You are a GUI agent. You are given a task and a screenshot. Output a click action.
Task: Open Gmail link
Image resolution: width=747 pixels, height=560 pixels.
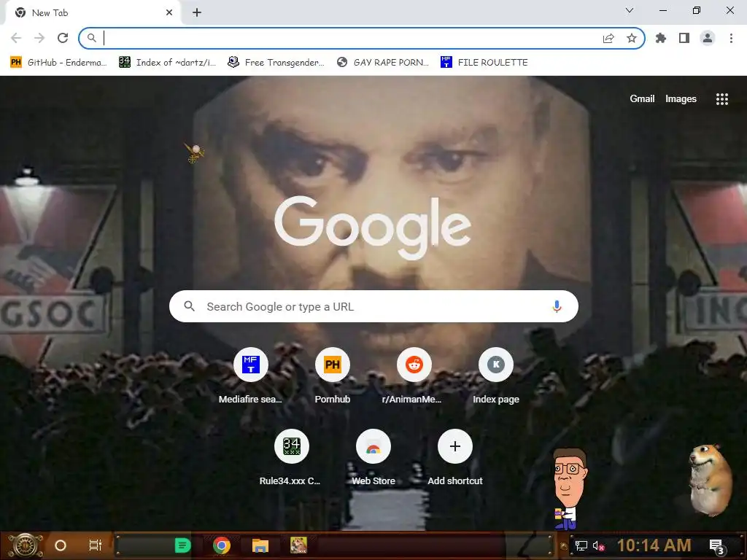click(642, 98)
